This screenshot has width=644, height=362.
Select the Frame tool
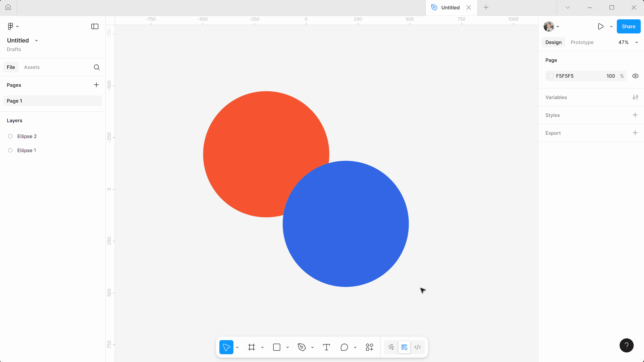pos(251,347)
